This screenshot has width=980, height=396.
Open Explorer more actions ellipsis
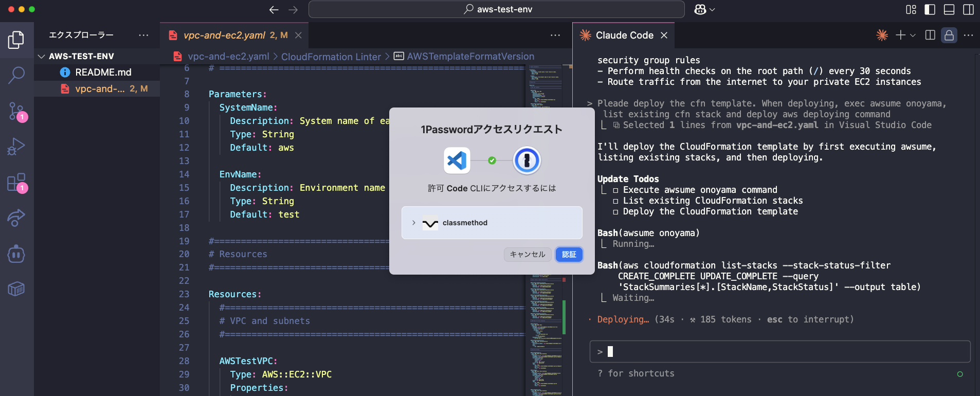[x=143, y=35]
